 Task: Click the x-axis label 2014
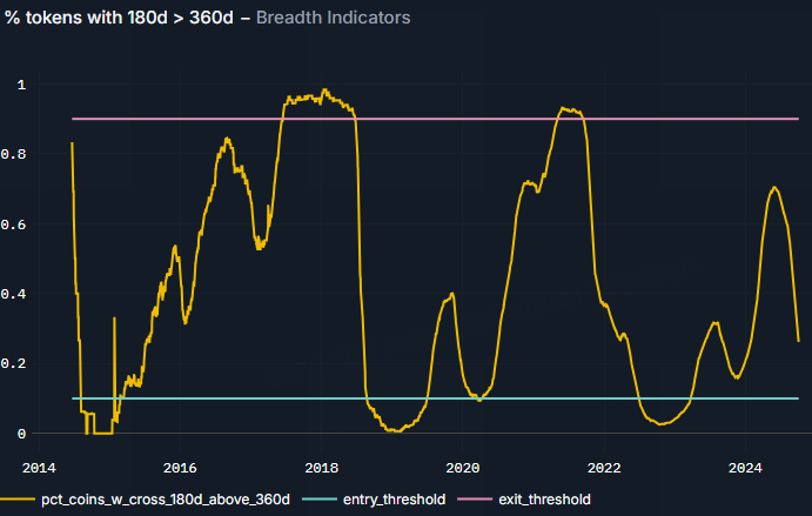tap(39, 468)
